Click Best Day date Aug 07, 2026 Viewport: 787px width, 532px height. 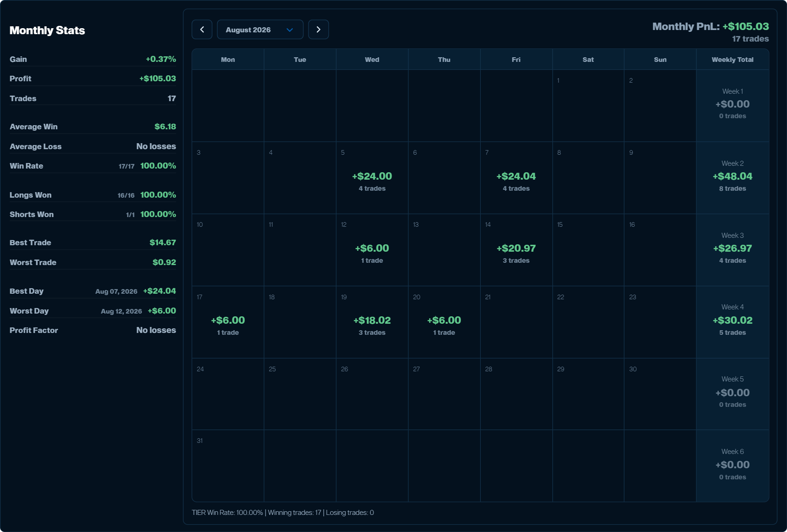116,291
